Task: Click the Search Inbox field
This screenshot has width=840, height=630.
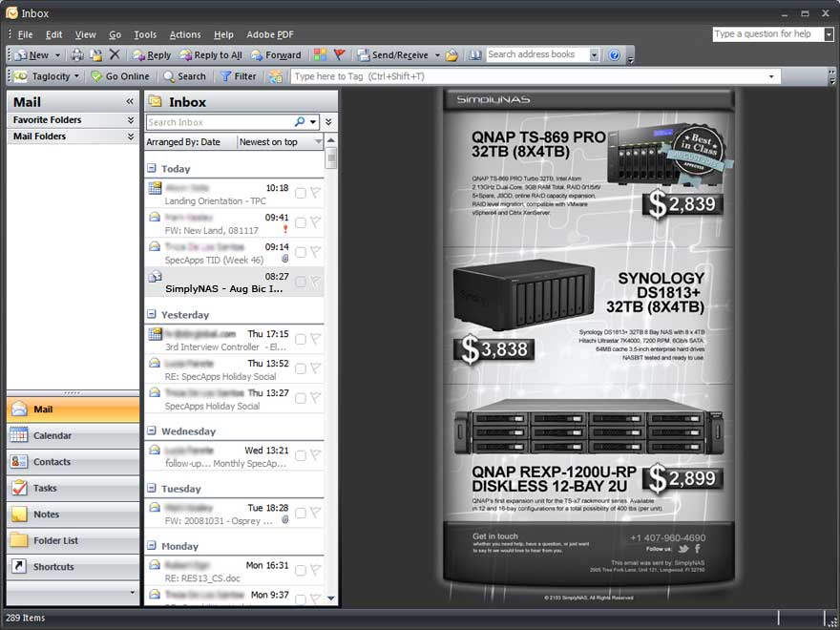Action: [220, 122]
